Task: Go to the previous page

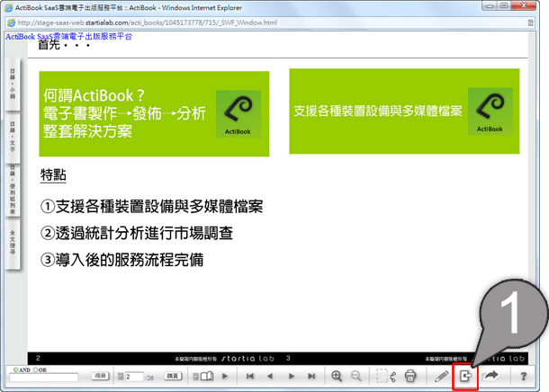Action: click(x=270, y=376)
